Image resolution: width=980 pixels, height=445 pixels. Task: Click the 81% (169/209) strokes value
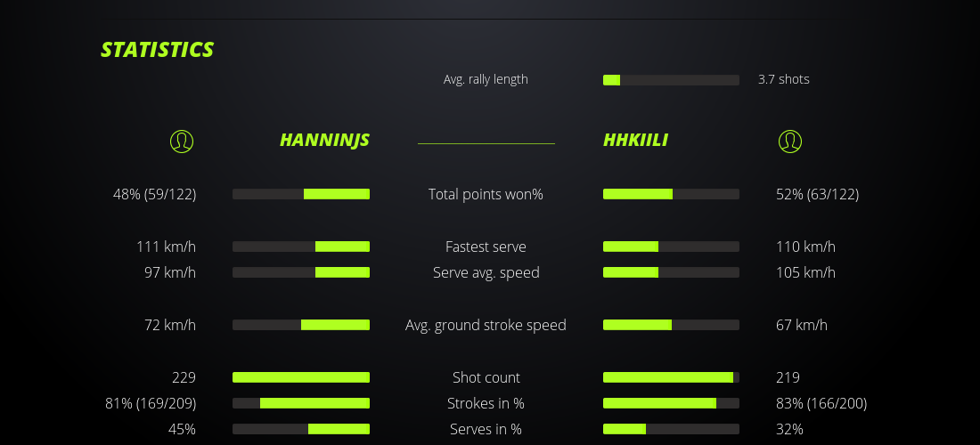click(x=151, y=403)
